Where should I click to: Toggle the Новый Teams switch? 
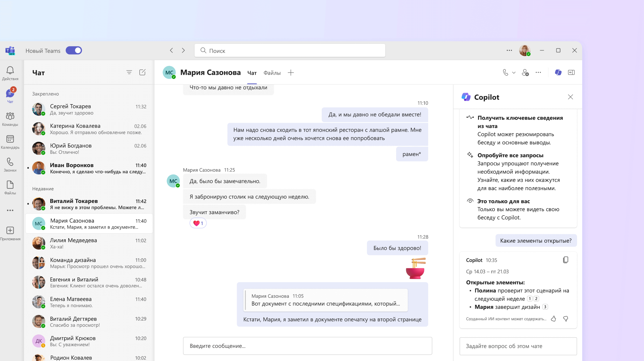pos(74,51)
